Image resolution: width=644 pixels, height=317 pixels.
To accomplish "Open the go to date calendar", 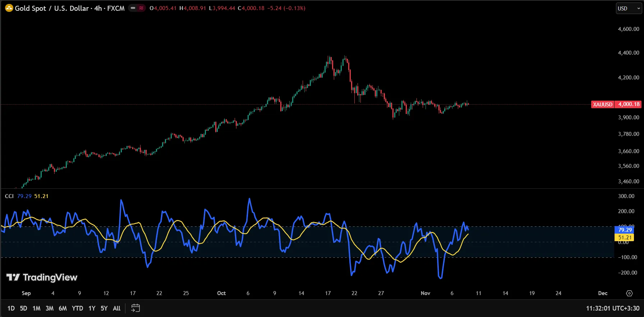I will (135, 308).
